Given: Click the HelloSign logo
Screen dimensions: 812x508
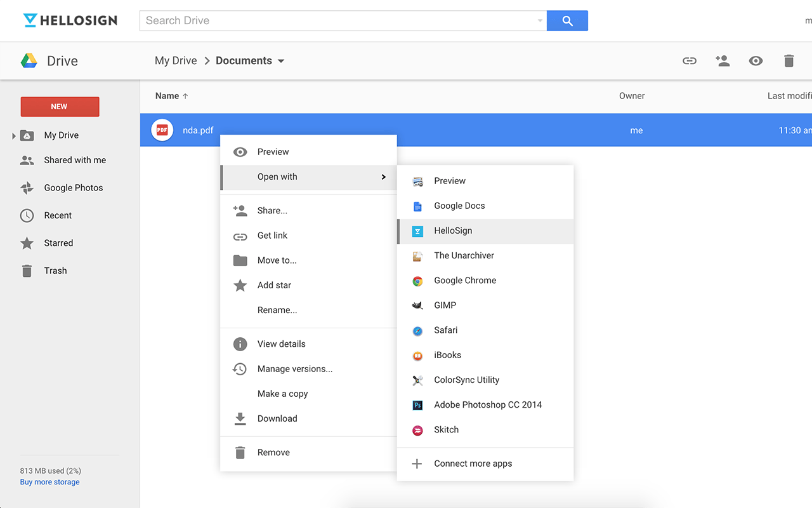Looking at the screenshot, I should 70,20.
